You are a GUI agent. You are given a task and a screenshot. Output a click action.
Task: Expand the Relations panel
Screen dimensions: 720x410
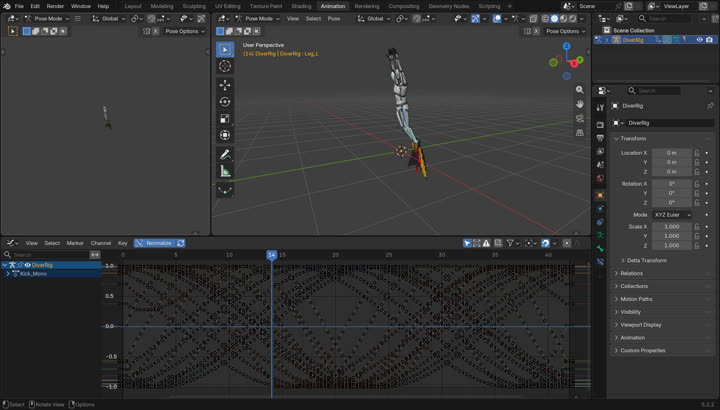click(x=631, y=273)
